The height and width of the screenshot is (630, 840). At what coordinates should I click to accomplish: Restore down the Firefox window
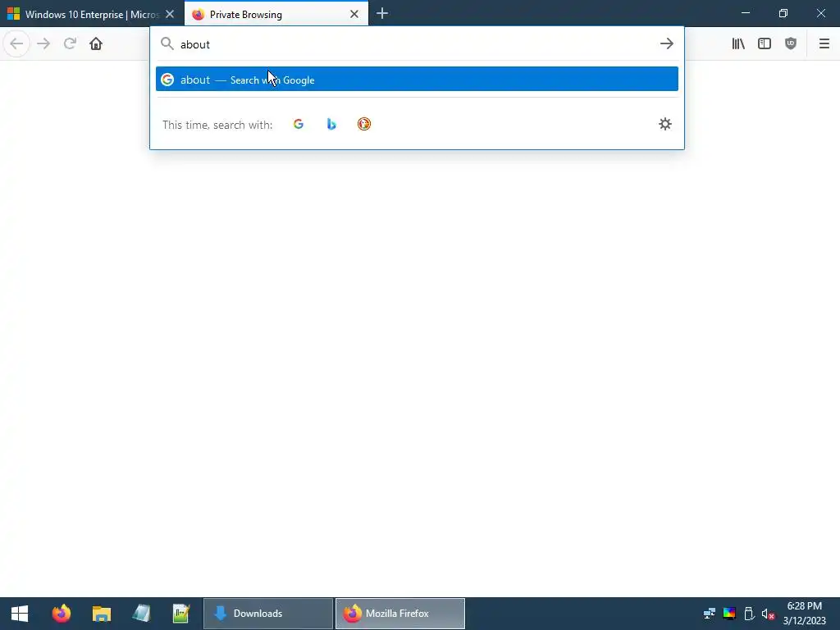783,13
